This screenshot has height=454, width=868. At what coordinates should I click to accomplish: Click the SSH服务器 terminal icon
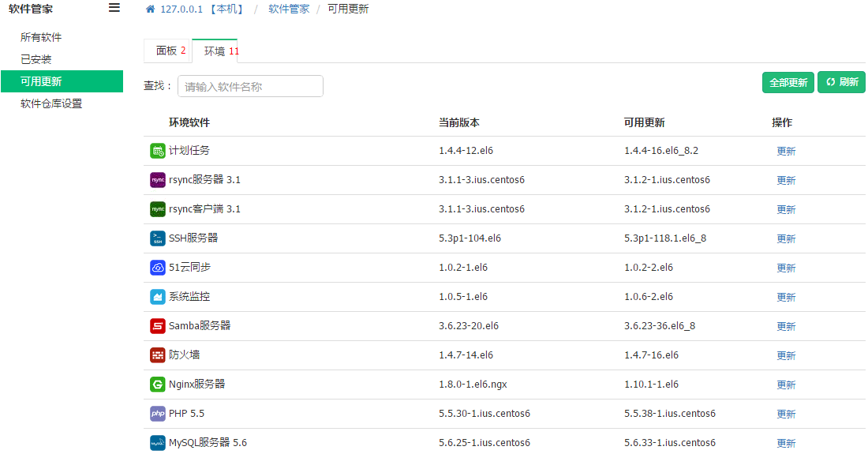(158, 238)
